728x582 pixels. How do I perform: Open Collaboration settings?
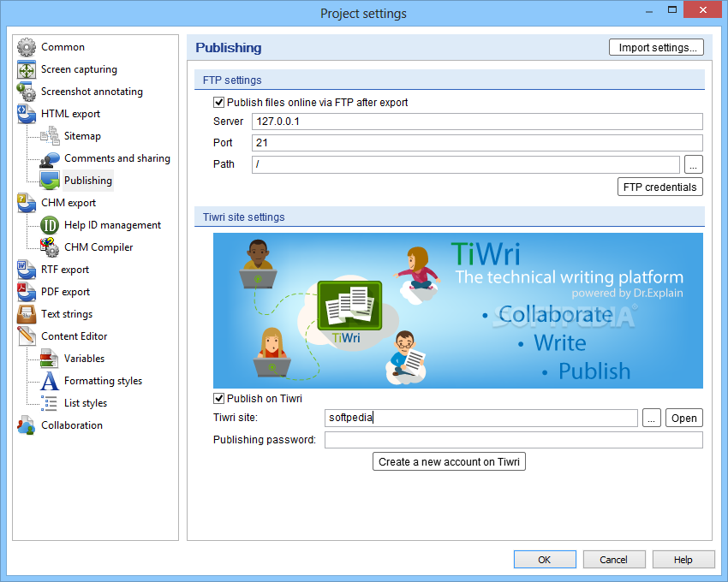pyautogui.click(x=72, y=425)
